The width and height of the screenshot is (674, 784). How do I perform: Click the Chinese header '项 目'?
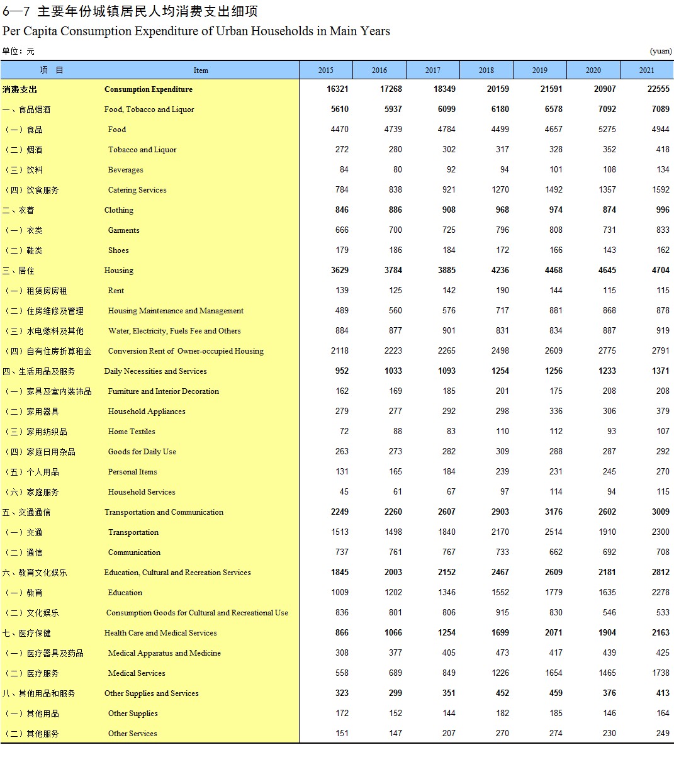pos(52,70)
